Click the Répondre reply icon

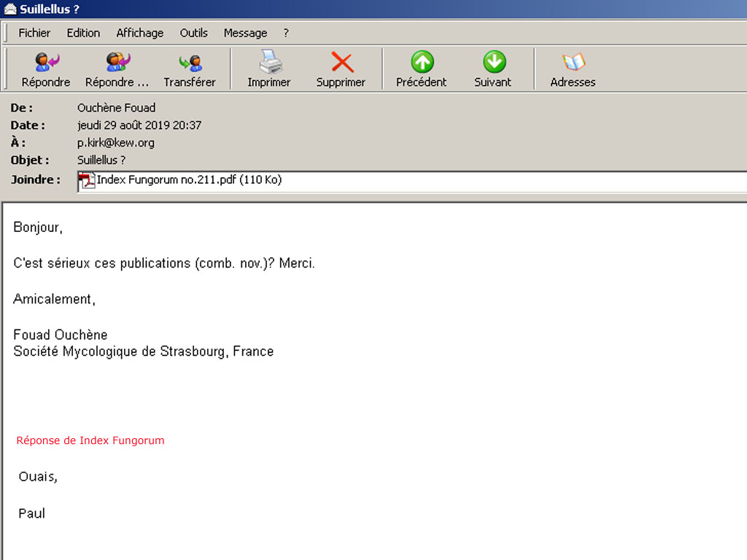46,63
